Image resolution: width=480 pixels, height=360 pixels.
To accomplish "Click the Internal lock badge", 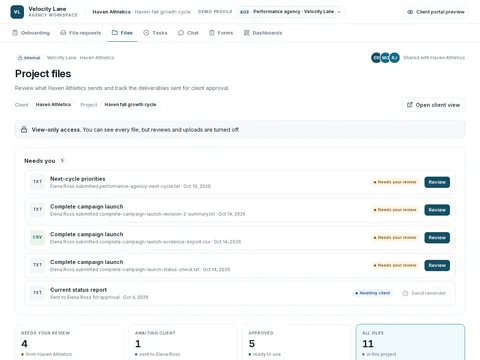I will [29, 58].
